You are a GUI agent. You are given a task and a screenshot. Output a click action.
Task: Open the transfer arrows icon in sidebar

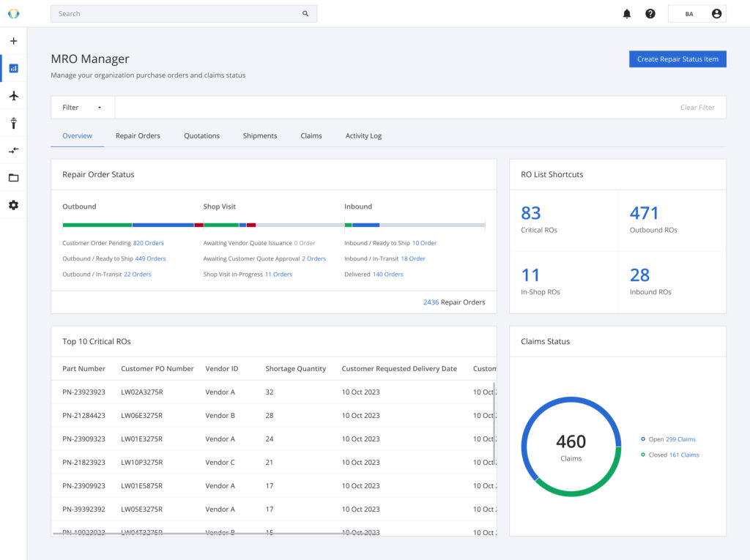click(x=13, y=150)
